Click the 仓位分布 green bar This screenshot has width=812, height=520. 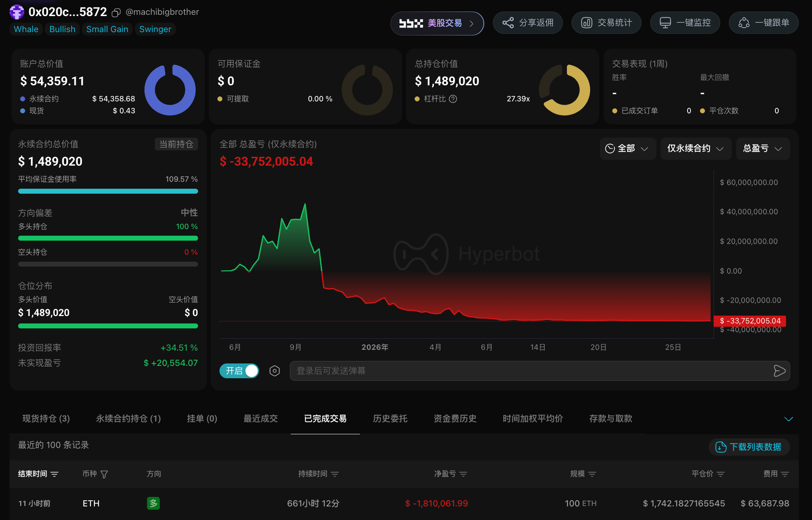[108, 326]
